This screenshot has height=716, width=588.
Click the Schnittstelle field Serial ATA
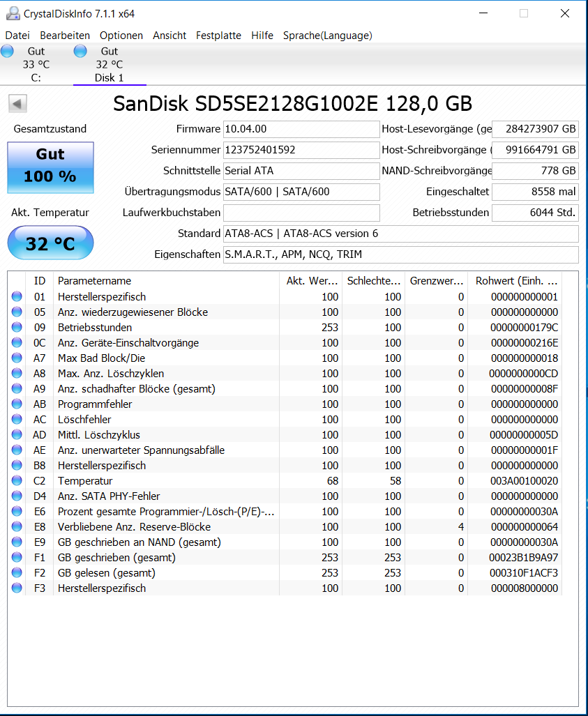[x=301, y=171]
